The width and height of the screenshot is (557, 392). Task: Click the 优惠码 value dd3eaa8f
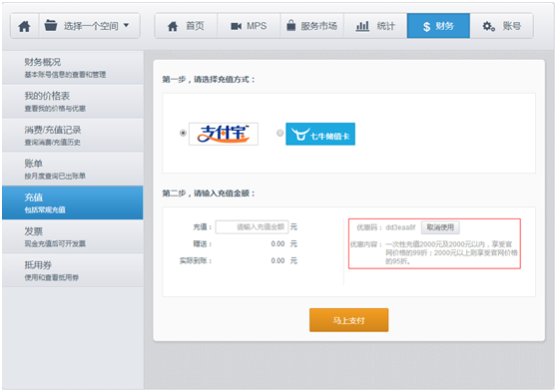click(x=400, y=227)
